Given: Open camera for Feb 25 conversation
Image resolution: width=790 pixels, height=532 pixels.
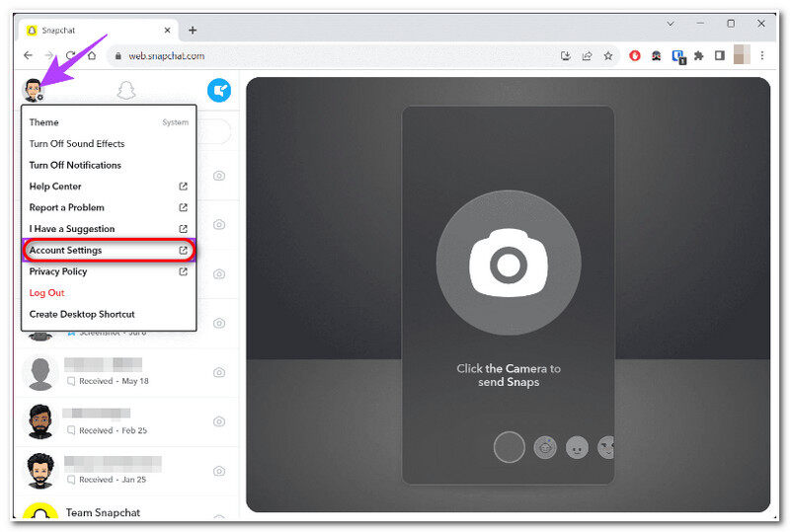Looking at the screenshot, I should click(x=218, y=421).
